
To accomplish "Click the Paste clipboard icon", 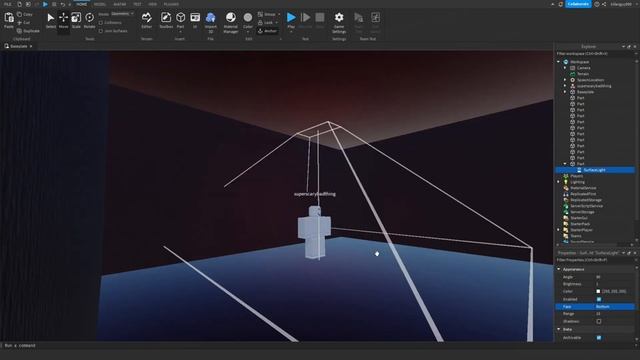I will click(x=9, y=18).
